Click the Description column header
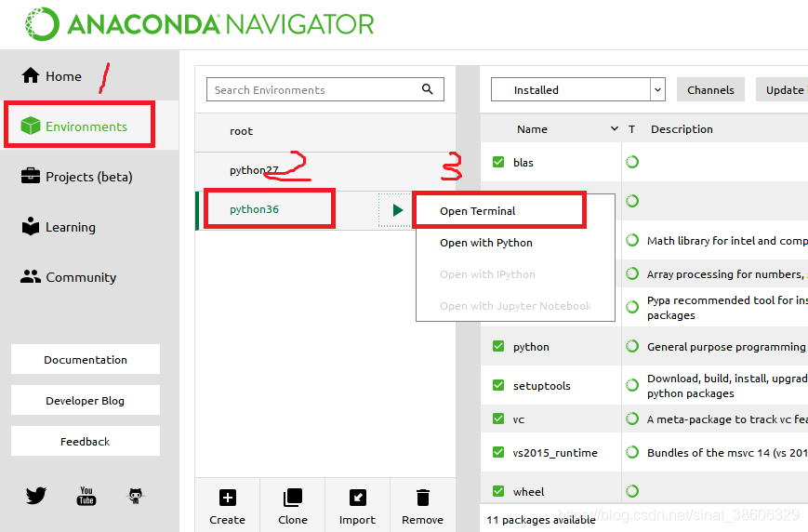Image resolution: width=808 pixels, height=532 pixels. (682, 129)
